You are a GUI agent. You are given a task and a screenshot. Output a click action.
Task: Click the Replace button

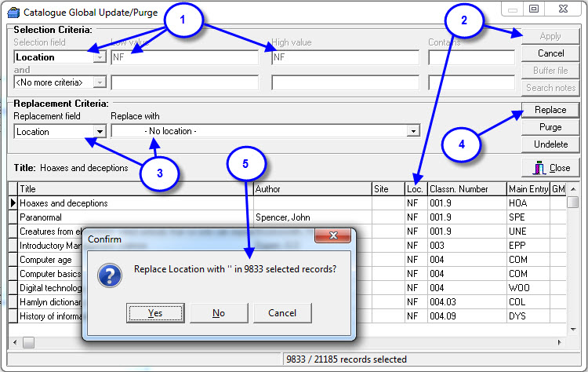point(550,110)
